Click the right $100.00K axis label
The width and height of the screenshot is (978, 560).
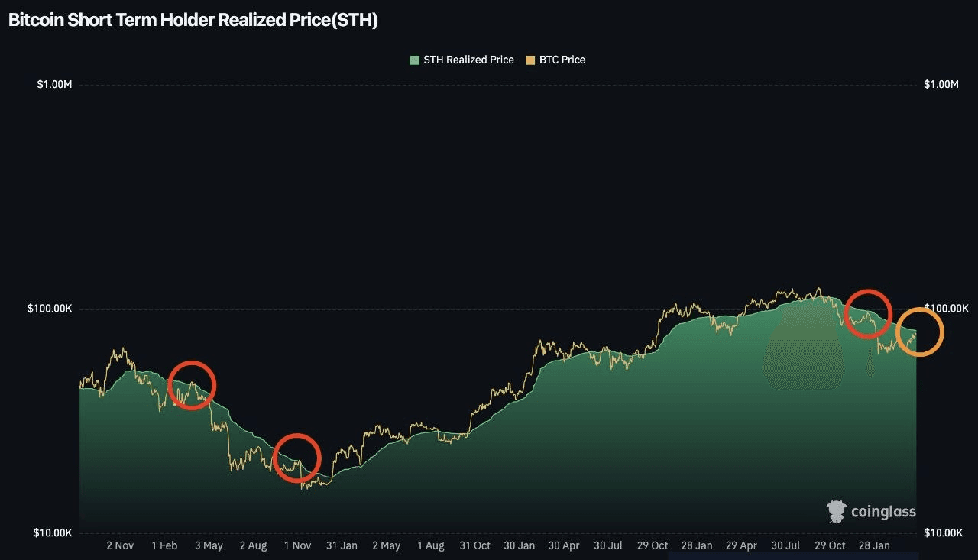946,309
